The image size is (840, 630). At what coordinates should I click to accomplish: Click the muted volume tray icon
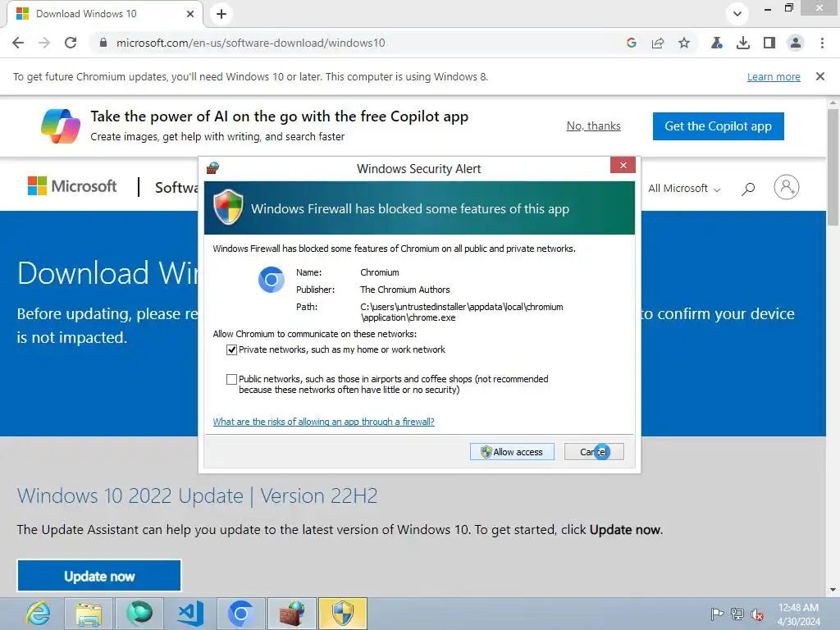click(x=757, y=614)
